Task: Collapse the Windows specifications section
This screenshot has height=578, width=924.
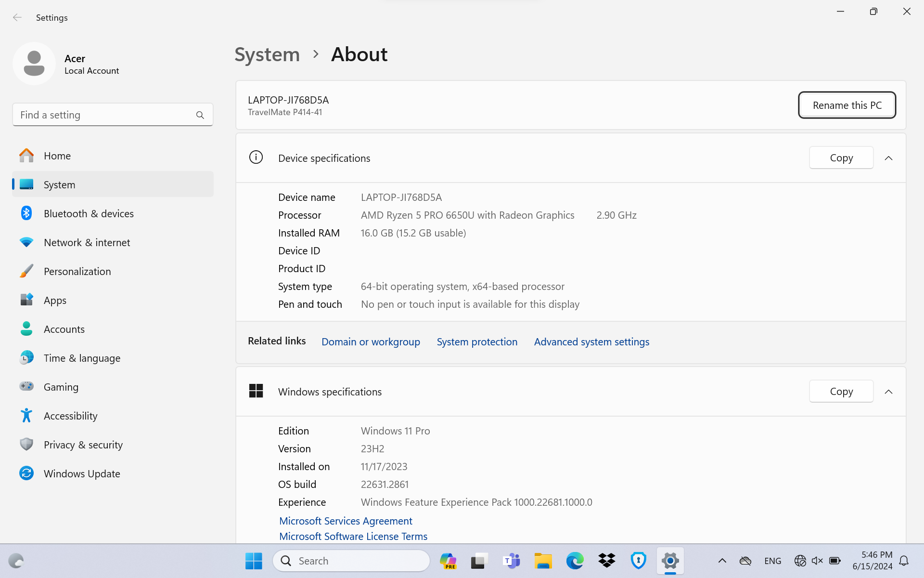Action: [888, 392]
